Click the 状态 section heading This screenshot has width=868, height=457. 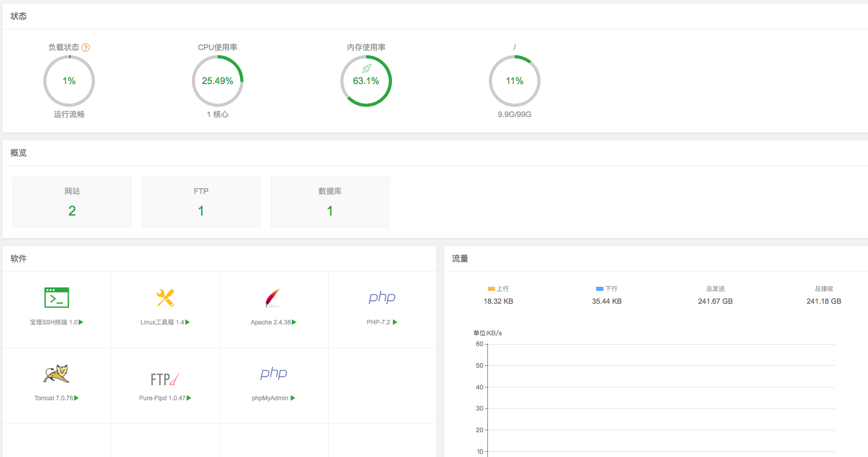19,17
